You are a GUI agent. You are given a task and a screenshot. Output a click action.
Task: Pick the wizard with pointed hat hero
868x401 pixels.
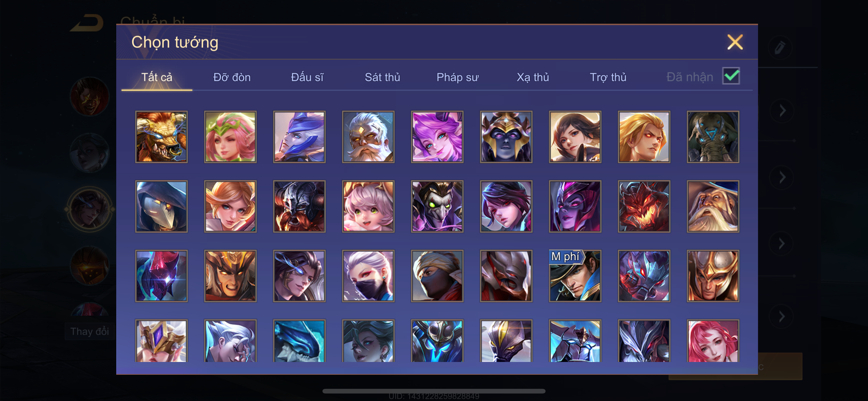[x=713, y=206]
